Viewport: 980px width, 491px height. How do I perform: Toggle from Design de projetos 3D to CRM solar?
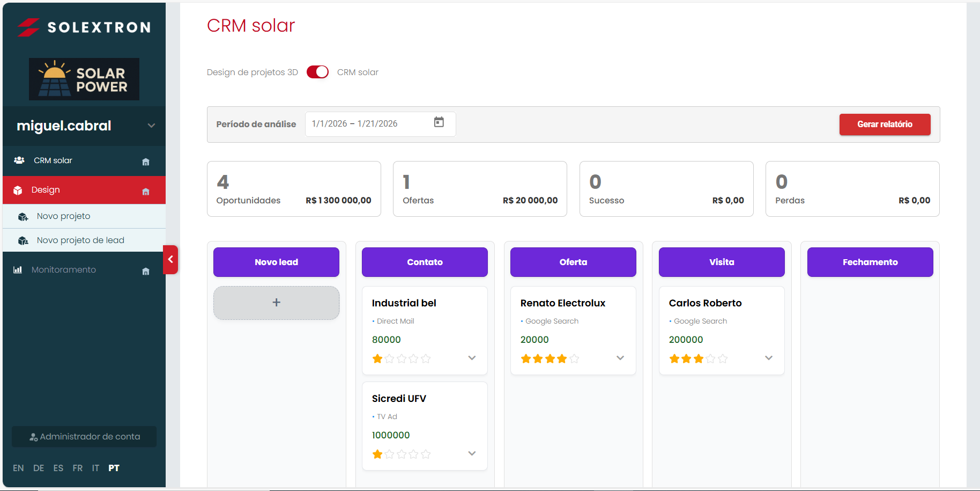pos(317,71)
